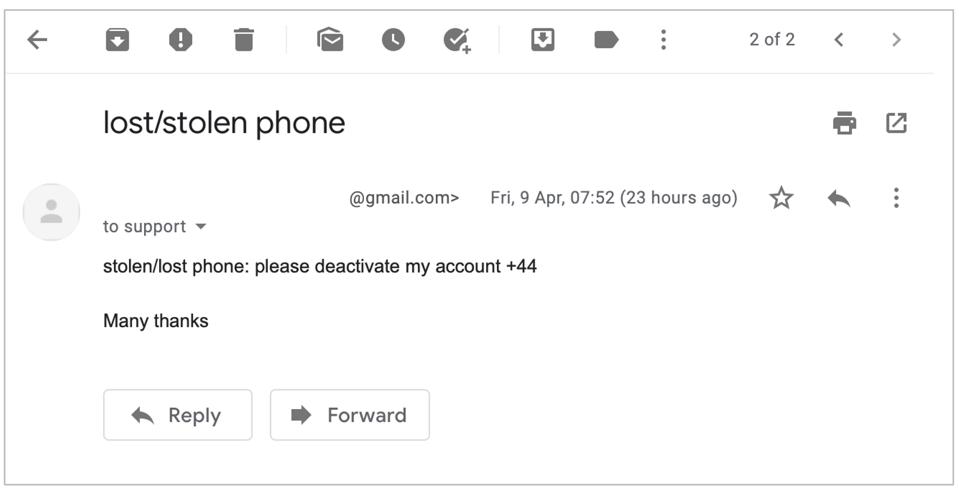
Task: Go to the newer conversation
Action: point(839,40)
